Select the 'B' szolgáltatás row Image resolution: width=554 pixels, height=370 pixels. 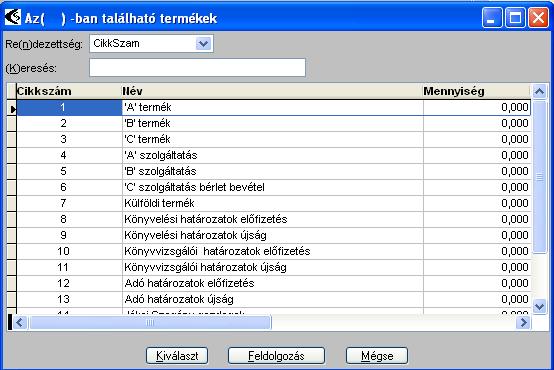point(273,171)
